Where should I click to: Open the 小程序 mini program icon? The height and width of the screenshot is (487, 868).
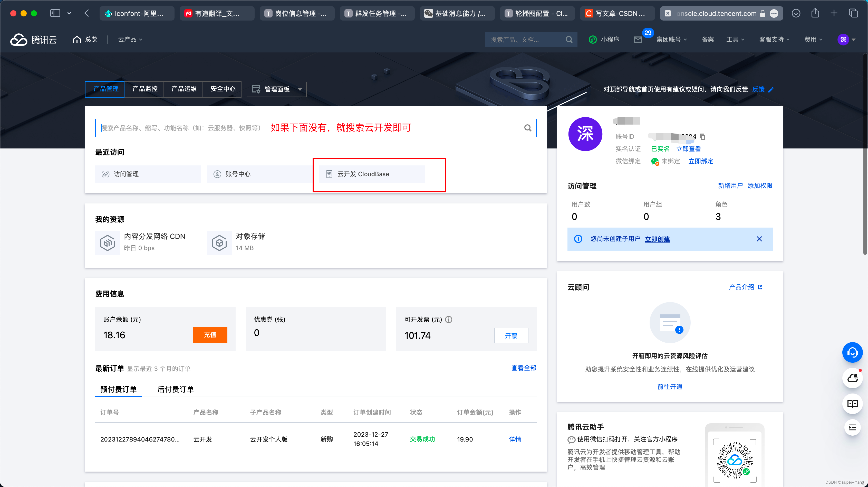point(593,40)
